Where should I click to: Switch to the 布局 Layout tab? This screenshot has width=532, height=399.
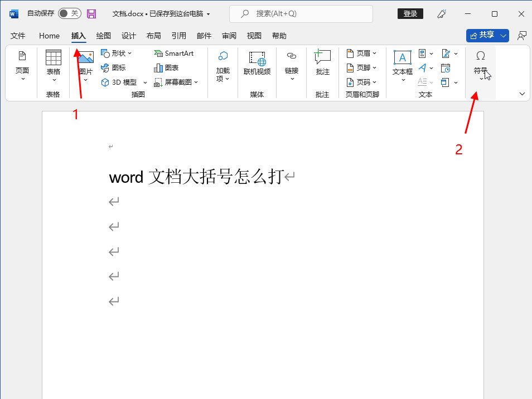154,36
